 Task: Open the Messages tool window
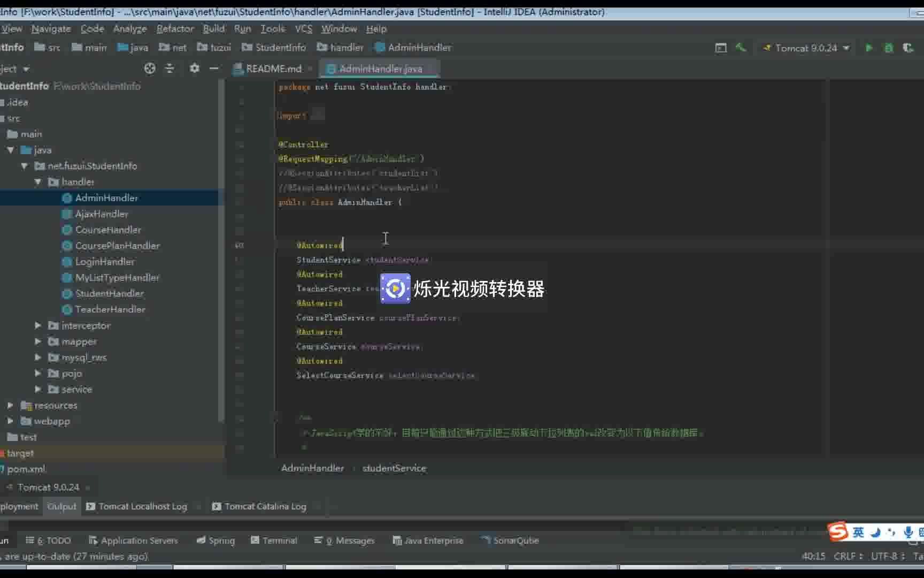tap(345, 541)
